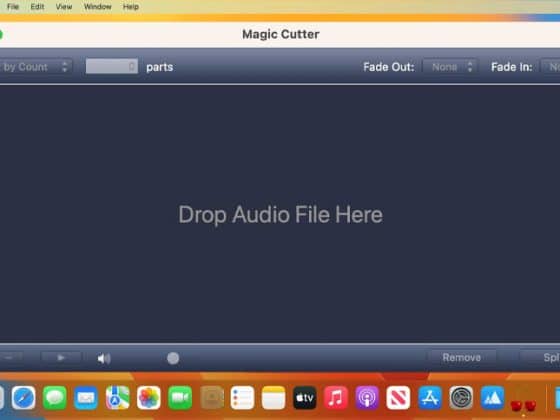This screenshot has width=560, height=420.
Task: Open the Fade In dropdown
Action: pyautogui.click(x=550, y=67)
